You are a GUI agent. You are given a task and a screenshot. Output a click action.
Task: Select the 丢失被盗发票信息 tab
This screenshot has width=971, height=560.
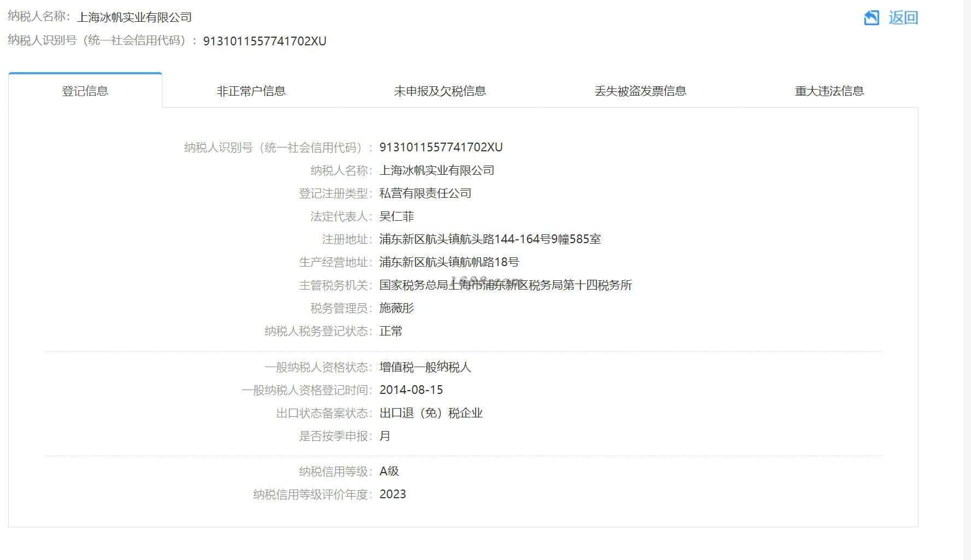(640, 91)
